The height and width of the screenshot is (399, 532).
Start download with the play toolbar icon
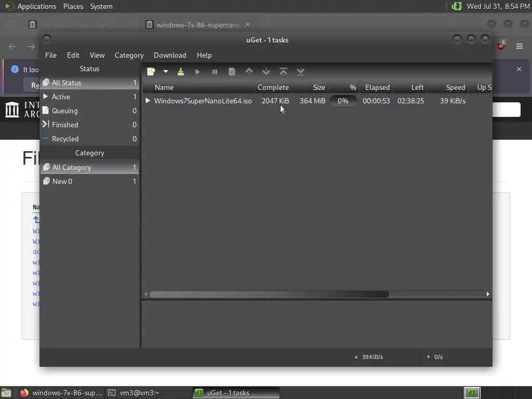point(197,72)
